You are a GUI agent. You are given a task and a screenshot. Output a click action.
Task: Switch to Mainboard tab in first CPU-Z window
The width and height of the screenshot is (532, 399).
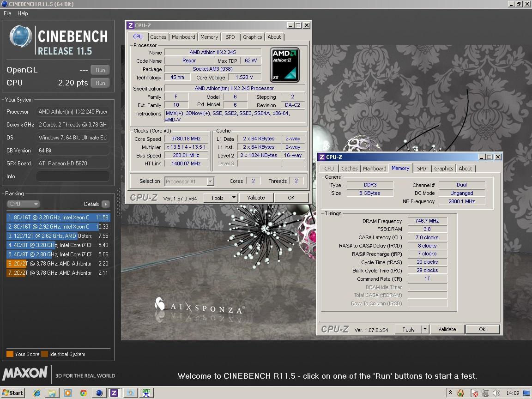tap(183, 36)
